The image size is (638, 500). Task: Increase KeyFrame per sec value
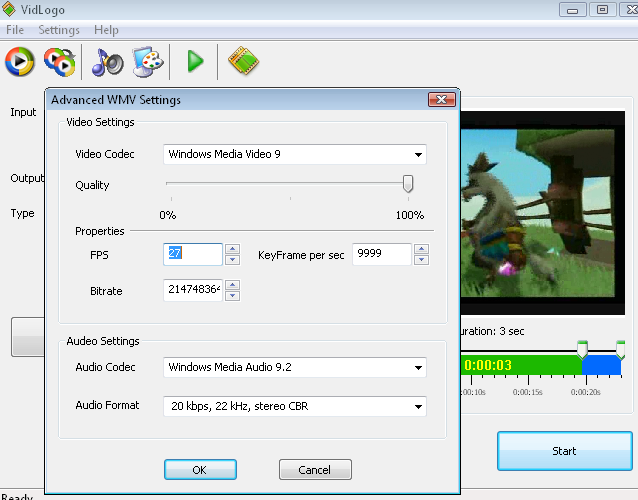(x=422, y=249)
